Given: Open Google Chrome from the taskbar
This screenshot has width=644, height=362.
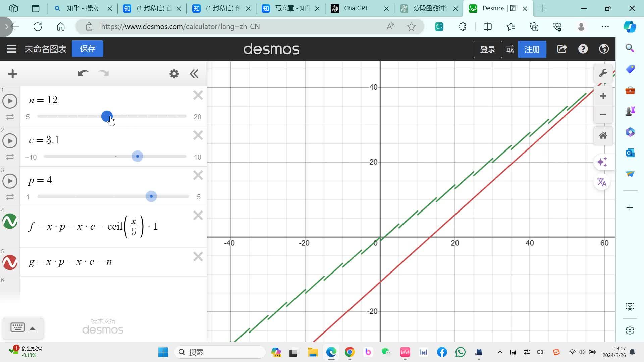Looking at the screenshot, I should click(350, 352).
